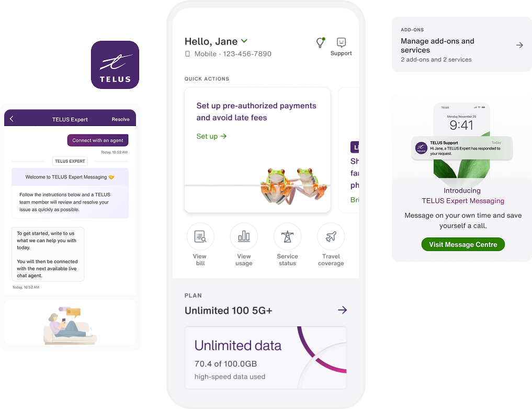Expand the Hello, Jane account dropdown

pos(244,41)
